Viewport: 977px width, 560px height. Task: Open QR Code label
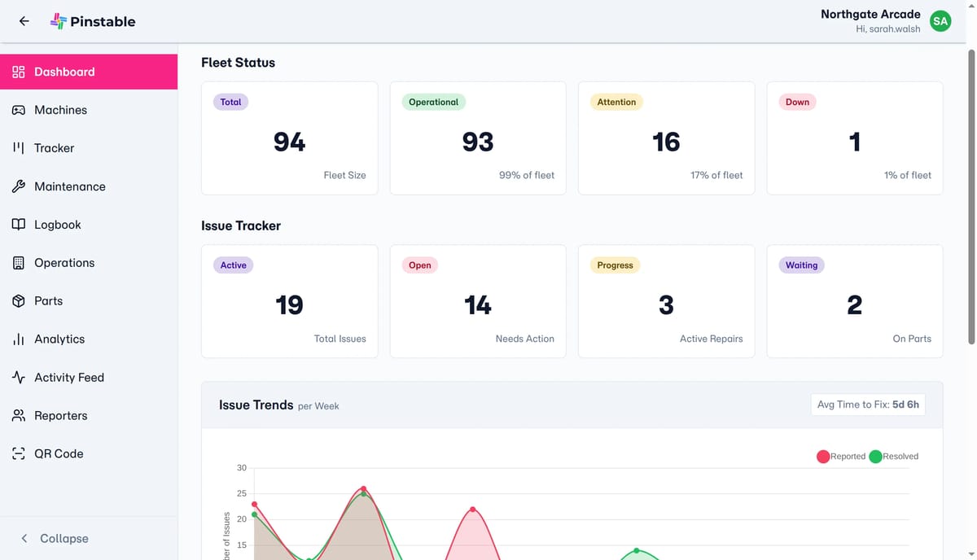59,454
